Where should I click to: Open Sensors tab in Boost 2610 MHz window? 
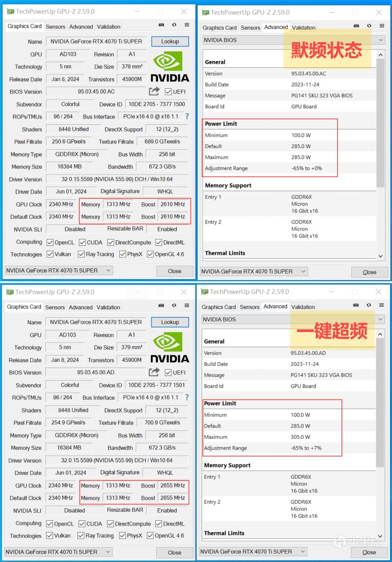55,27
